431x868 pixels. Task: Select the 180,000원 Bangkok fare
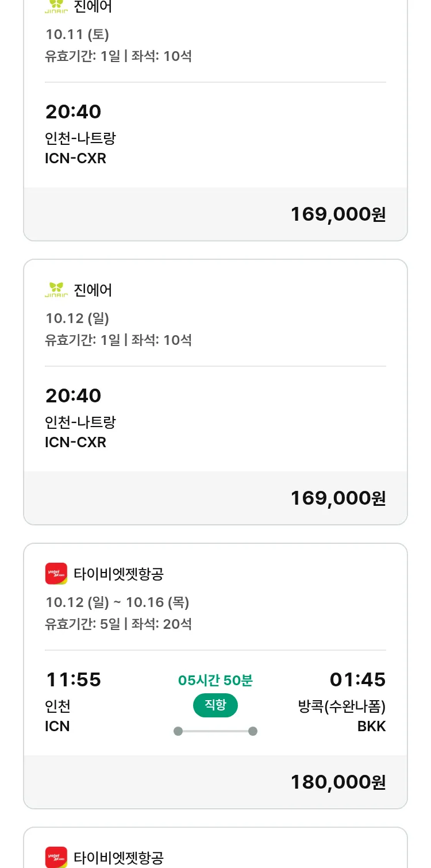tap(338, 782)
